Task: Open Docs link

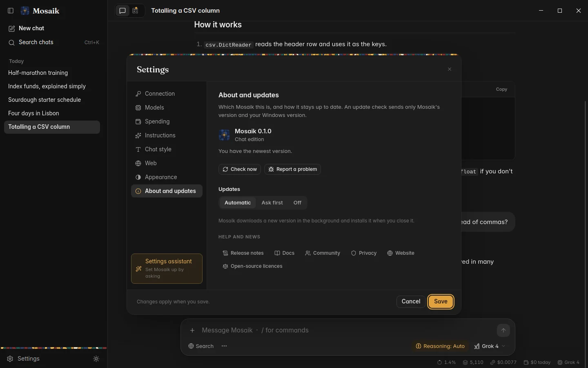Action: 285,253
